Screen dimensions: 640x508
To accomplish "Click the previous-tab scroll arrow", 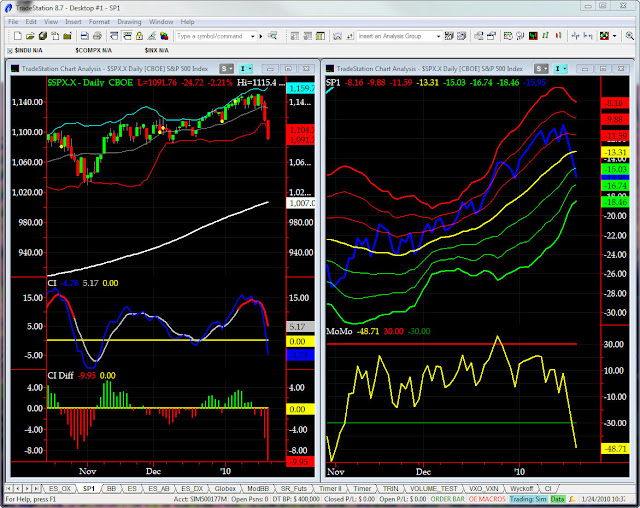I will point(18,488).
